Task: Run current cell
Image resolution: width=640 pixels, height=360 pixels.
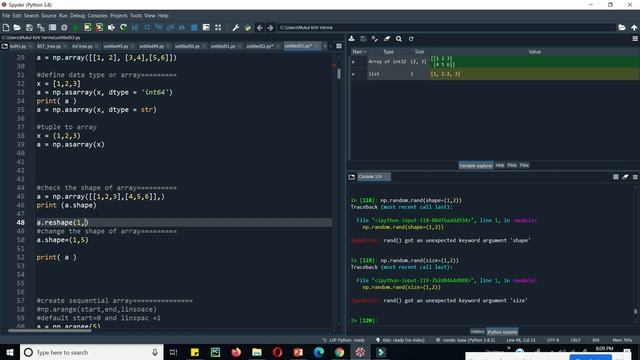Action: click(88, 27)
